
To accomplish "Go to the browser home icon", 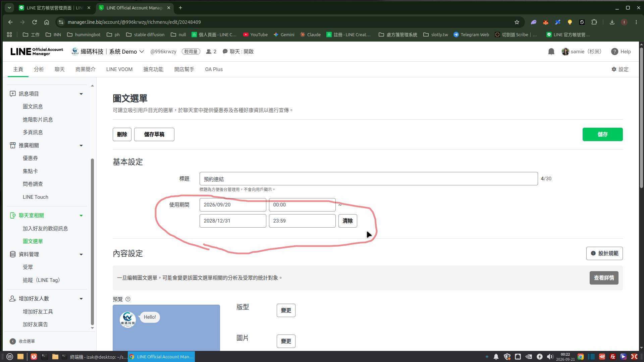I will click(47, 22).
